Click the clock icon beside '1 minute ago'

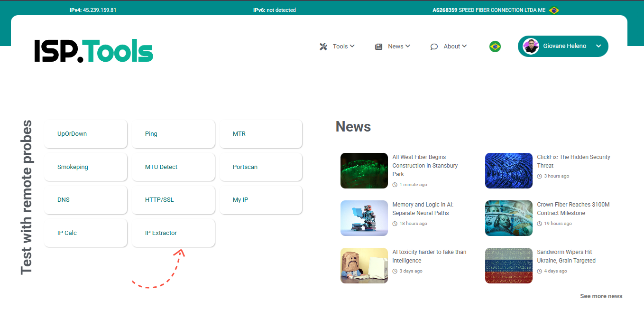pyautogui.click(x=394, y=185)
